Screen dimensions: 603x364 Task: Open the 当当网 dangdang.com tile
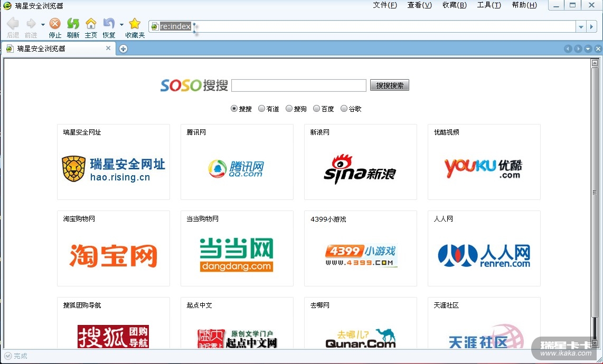(x=237, y=248)
